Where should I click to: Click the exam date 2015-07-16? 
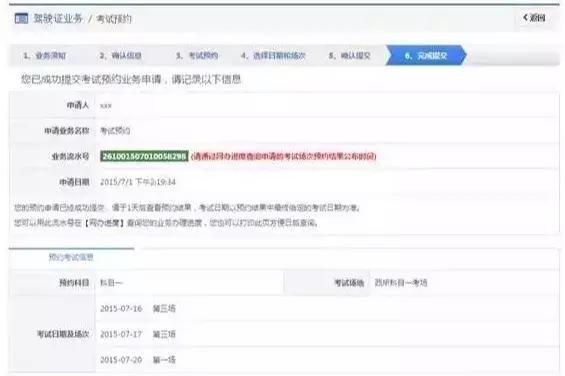(x=121, y=309)
